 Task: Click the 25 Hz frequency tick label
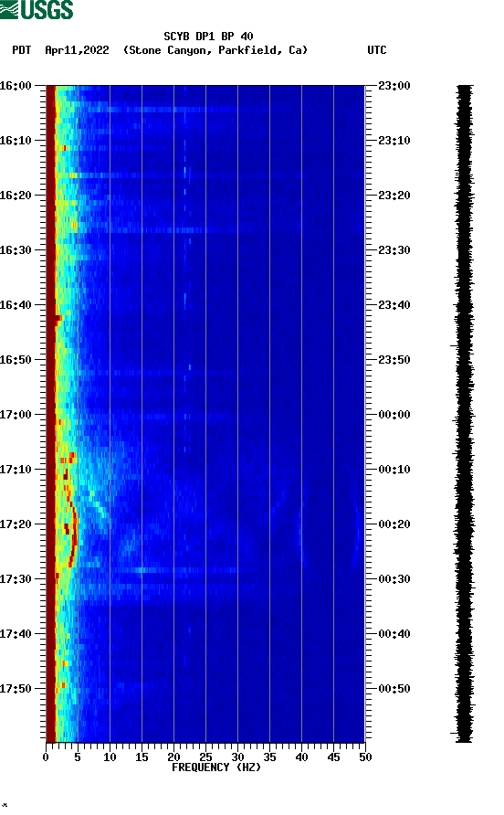pos(205,757)
